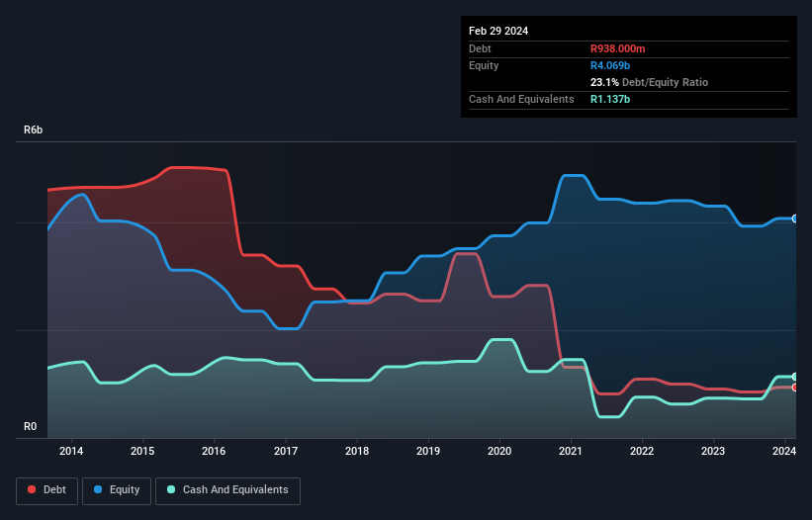Click the Feb 29 2024 tooltip date

coord(498,31)
